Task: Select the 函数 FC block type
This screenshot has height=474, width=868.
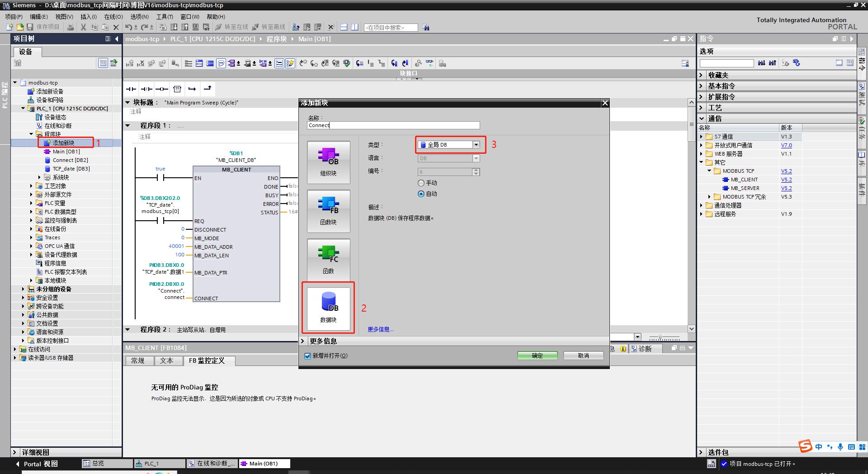Action: tap(329, 259)
